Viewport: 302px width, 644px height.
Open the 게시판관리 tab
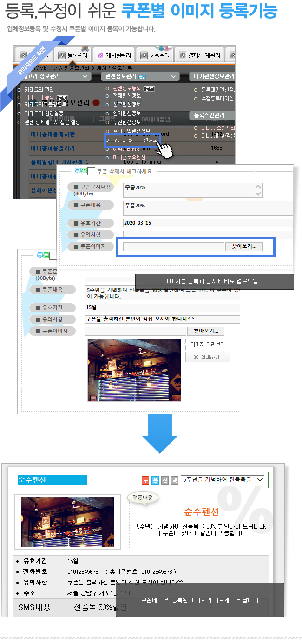tap(114, 55)
